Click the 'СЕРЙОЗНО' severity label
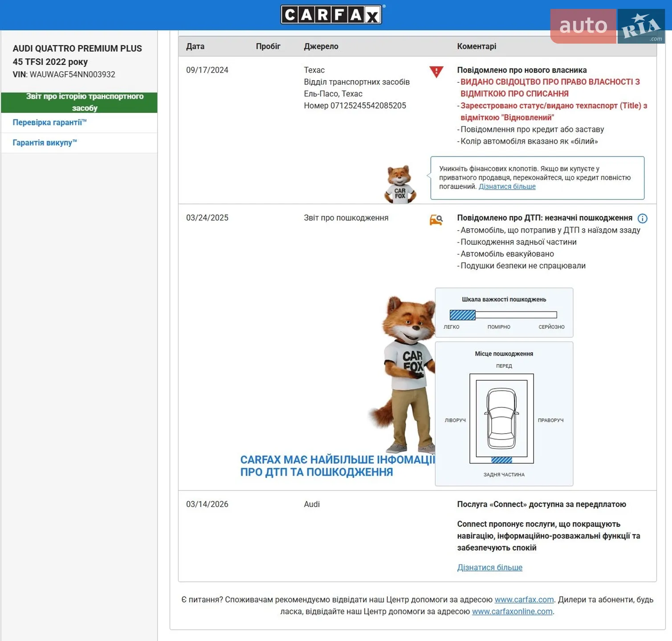672x641 pixels. (551, 327)
